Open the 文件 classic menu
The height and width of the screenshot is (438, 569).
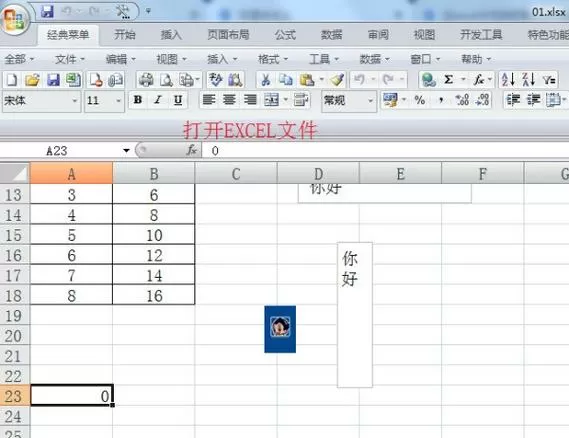[x=70, y=59]
